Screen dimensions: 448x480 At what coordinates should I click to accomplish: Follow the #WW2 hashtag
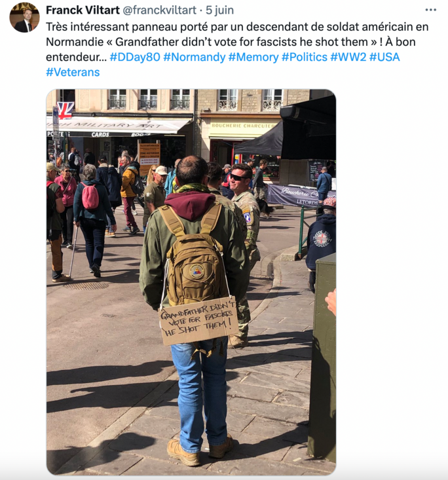point(348,57)
